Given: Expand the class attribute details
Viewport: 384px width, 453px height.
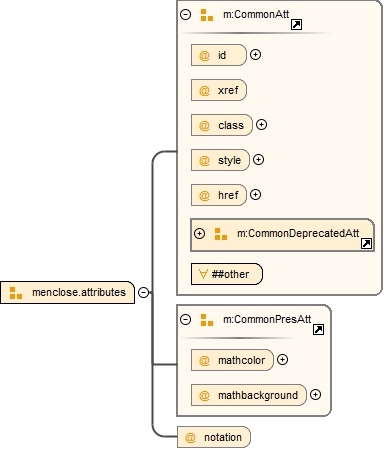Looking at the screenshot, I should 261,124.
